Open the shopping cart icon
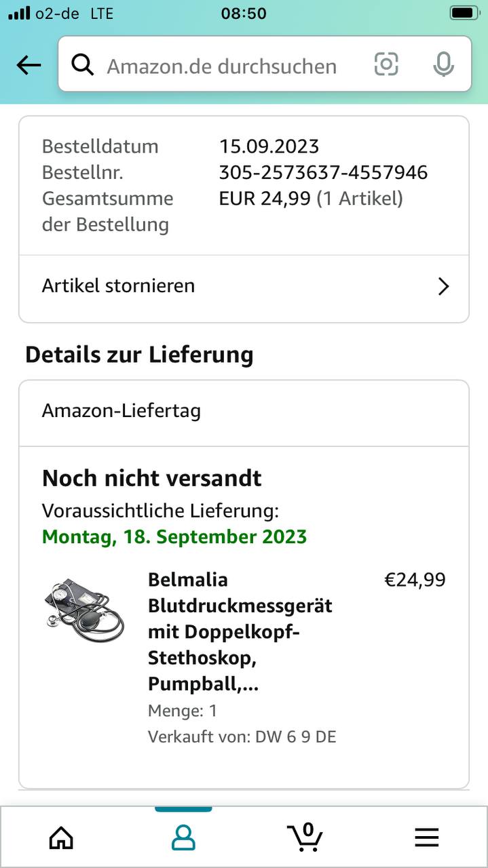The width and height of the screenshot is (488, 868). 305,837
